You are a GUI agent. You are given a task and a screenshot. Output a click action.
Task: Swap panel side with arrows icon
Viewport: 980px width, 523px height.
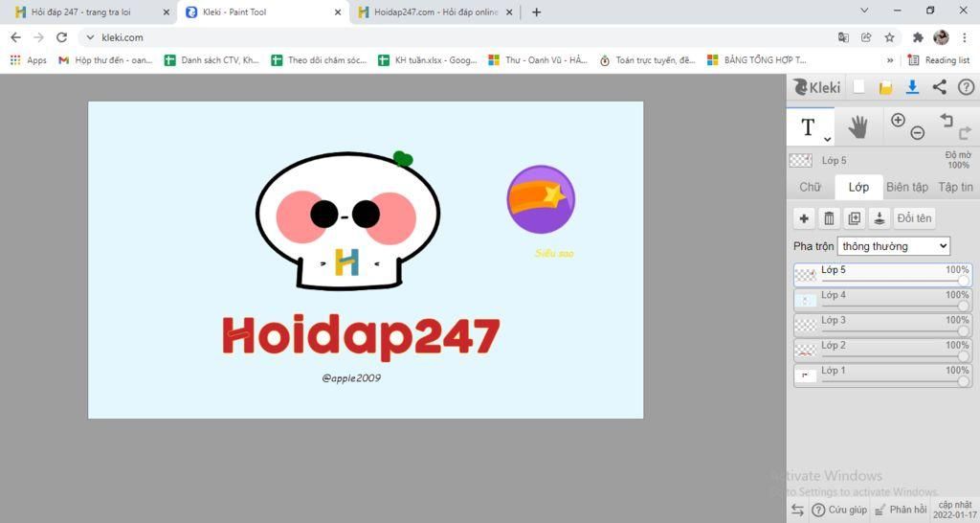tap(797, 510)
